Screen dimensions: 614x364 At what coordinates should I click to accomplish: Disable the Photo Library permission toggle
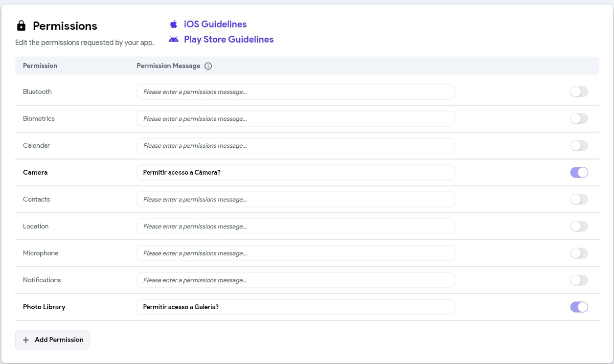579,307
